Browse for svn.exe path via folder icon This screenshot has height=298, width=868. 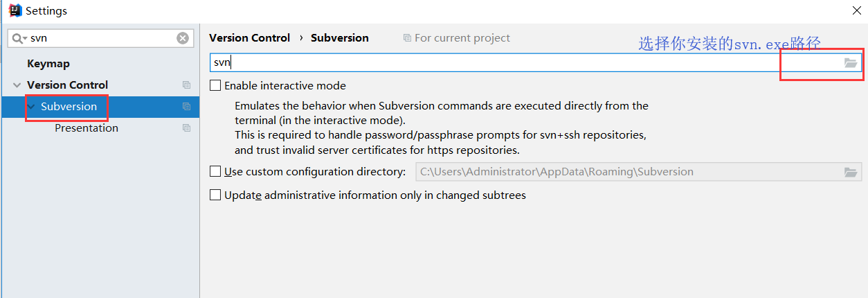click(851, 62)
